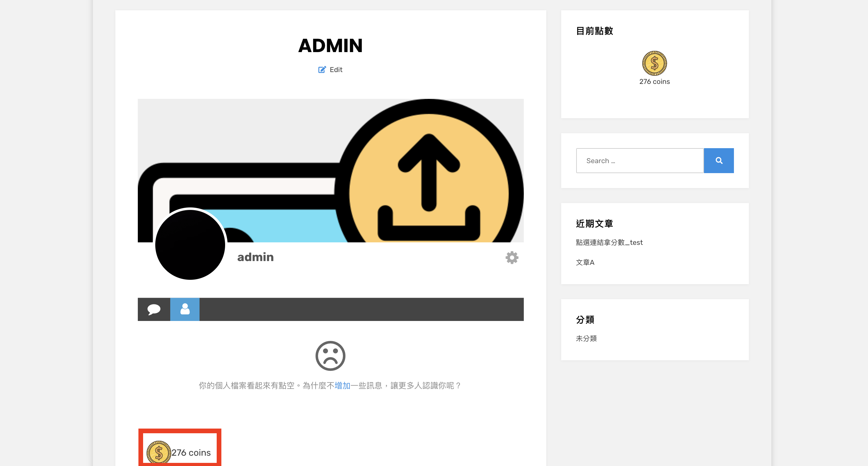Viewport: 868px width, 466px height.
Task: Click the 增加 link in empty profile message
Action: (342, 386)
